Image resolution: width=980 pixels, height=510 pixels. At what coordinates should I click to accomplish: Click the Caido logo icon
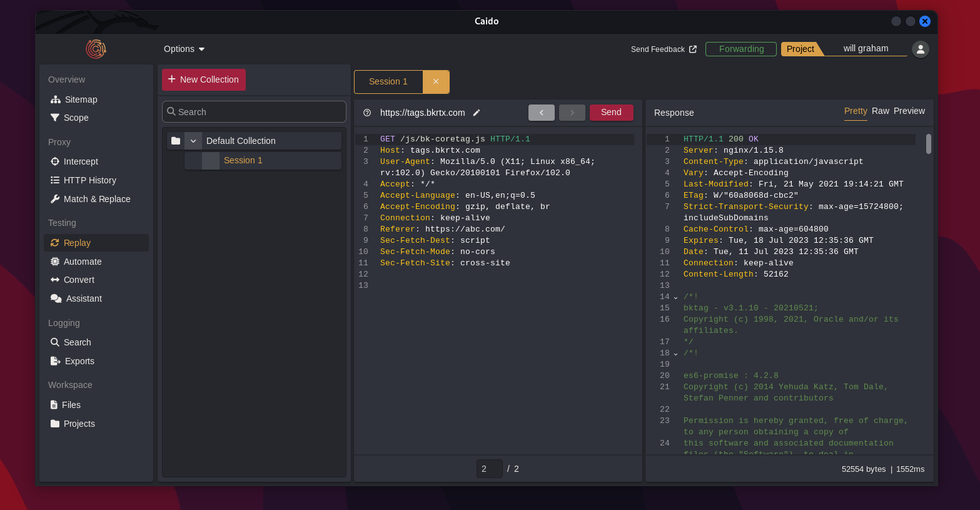pos(96,49)
